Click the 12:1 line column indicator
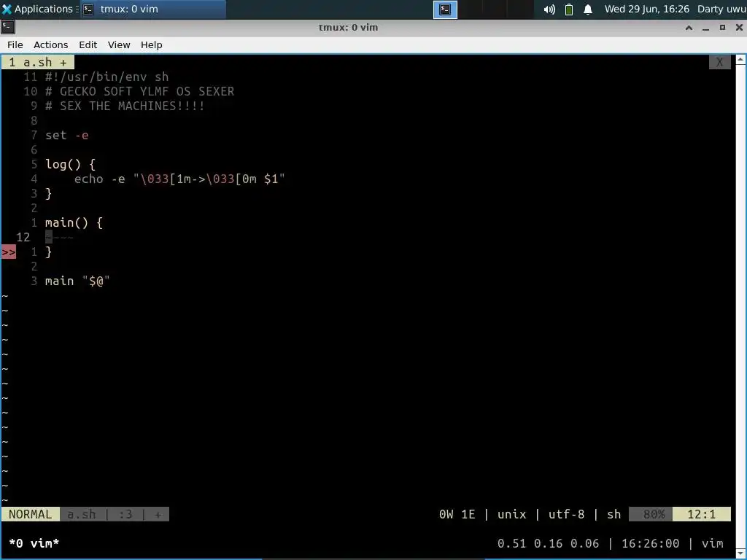Image resolution: width=747 pixels, height=560 pixels. [701, 514]
